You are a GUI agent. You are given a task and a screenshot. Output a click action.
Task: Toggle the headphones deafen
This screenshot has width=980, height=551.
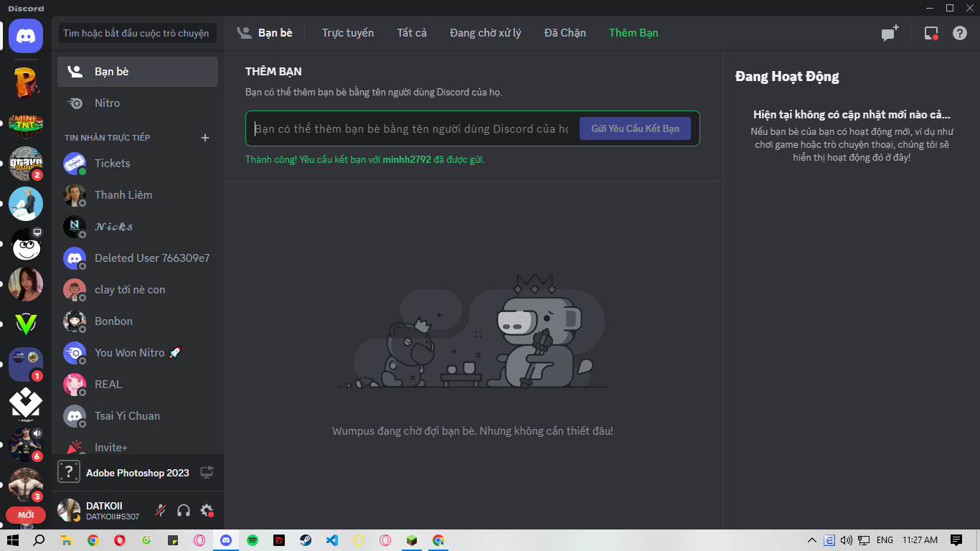pos(184,510)
